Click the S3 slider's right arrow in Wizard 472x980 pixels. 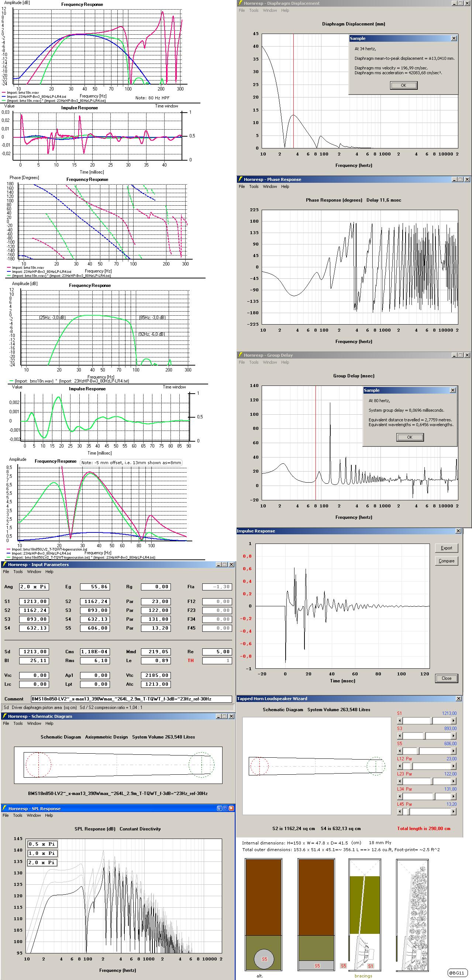(x=453, y=736)
